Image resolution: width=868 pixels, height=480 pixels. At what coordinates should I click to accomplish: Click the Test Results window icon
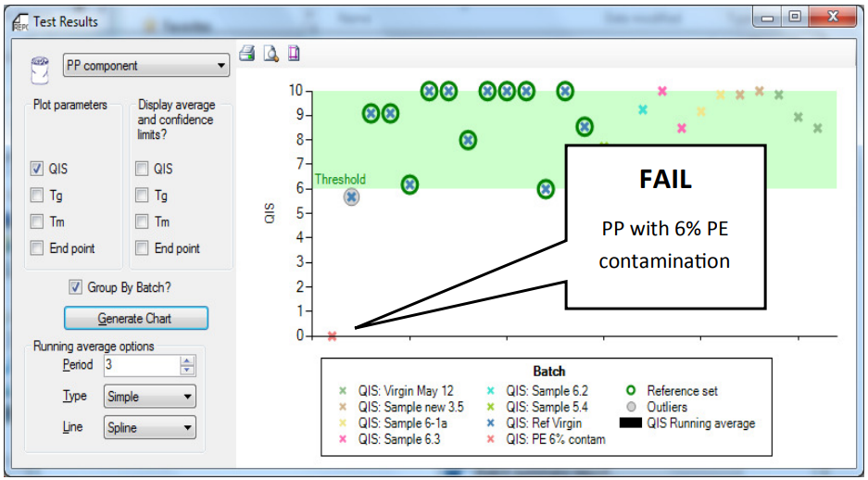pos(19,21)
